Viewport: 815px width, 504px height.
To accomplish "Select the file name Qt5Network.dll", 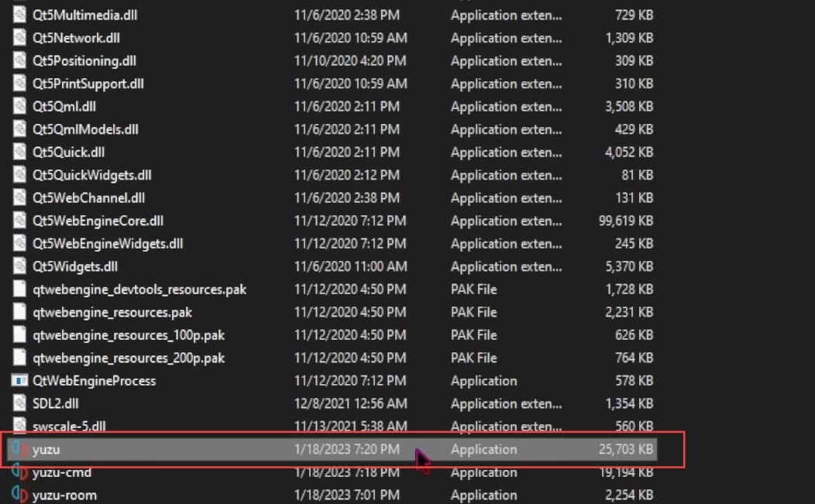I will pyautogui.click(x=76, y=38).
